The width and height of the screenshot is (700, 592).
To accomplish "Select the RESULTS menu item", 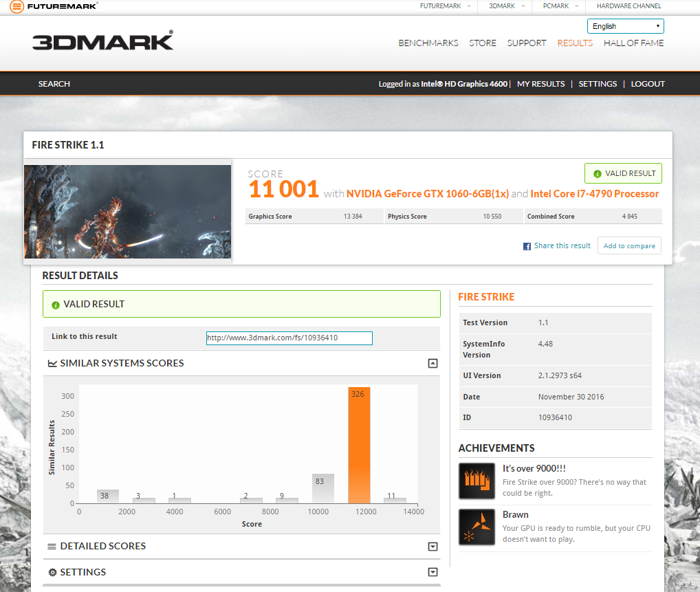I will (575, 43).
